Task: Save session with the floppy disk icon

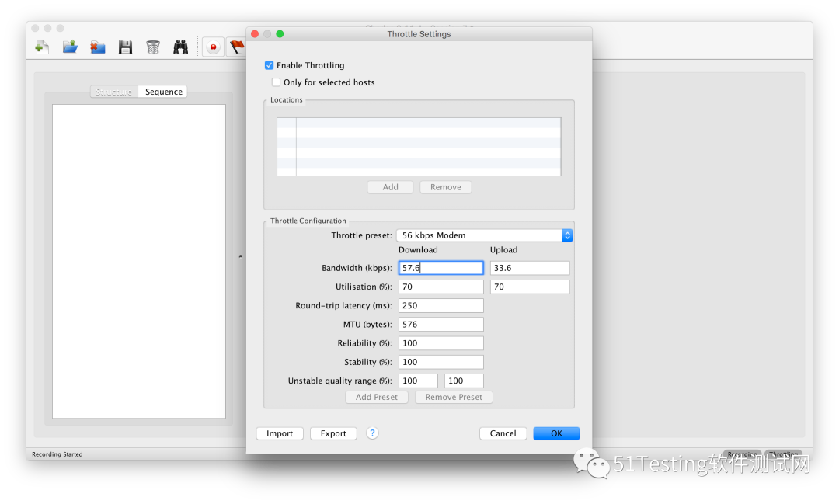Action: (125, 47)
